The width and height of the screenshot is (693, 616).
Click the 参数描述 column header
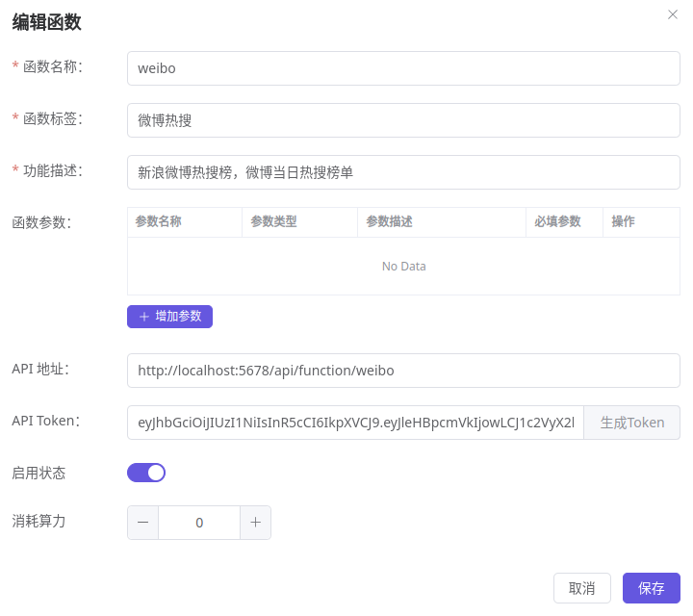[389, 221]
